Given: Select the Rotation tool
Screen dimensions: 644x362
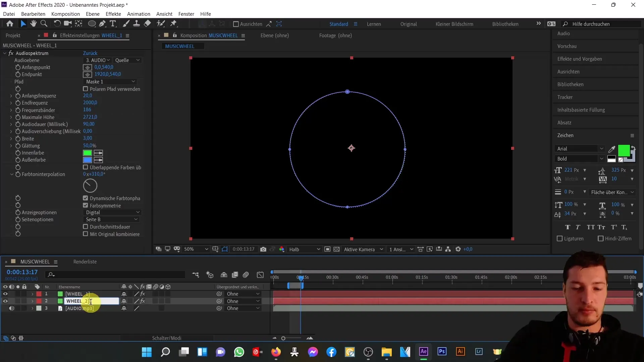Looking at the screenshot, I should pyautogui.click(x=57, y=24).
